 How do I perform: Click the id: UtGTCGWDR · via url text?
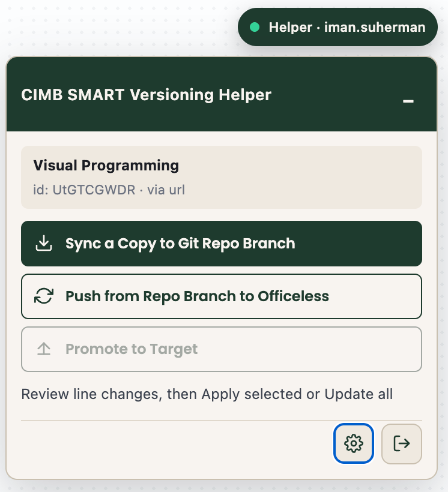coord(109,190)
